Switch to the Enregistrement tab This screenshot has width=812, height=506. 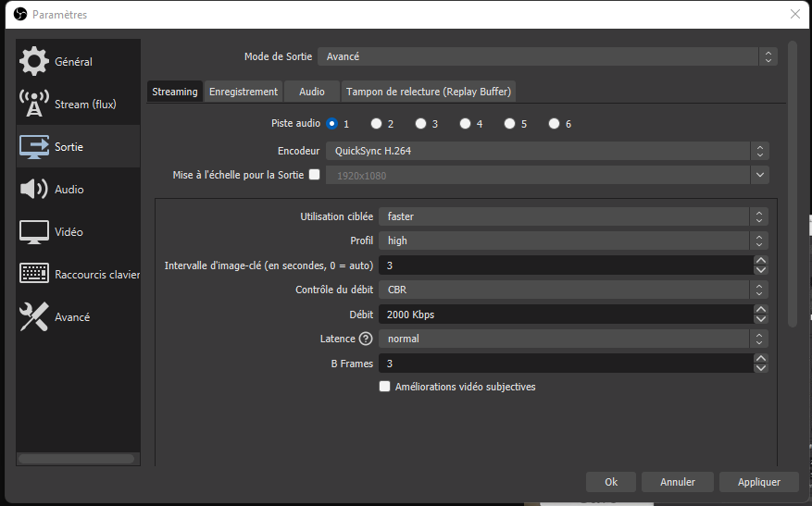tap(244, 92)
